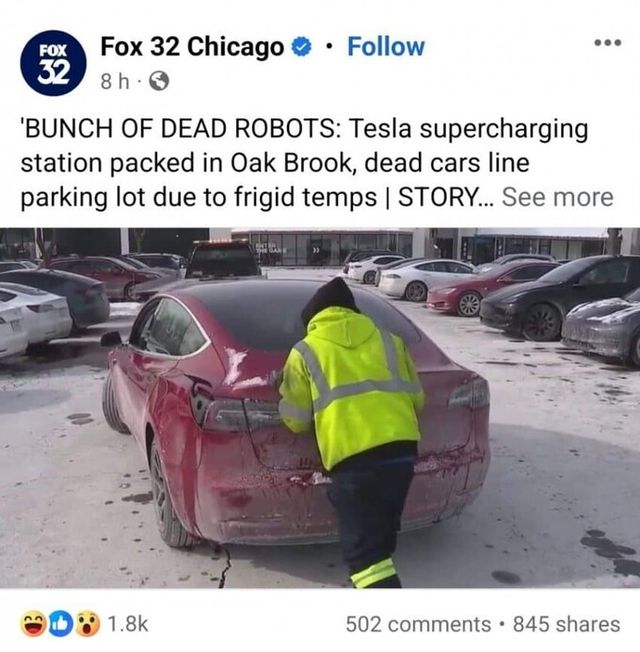Open the Tesla parking lot photo
640x652 pixels.
tap(320, 408)
